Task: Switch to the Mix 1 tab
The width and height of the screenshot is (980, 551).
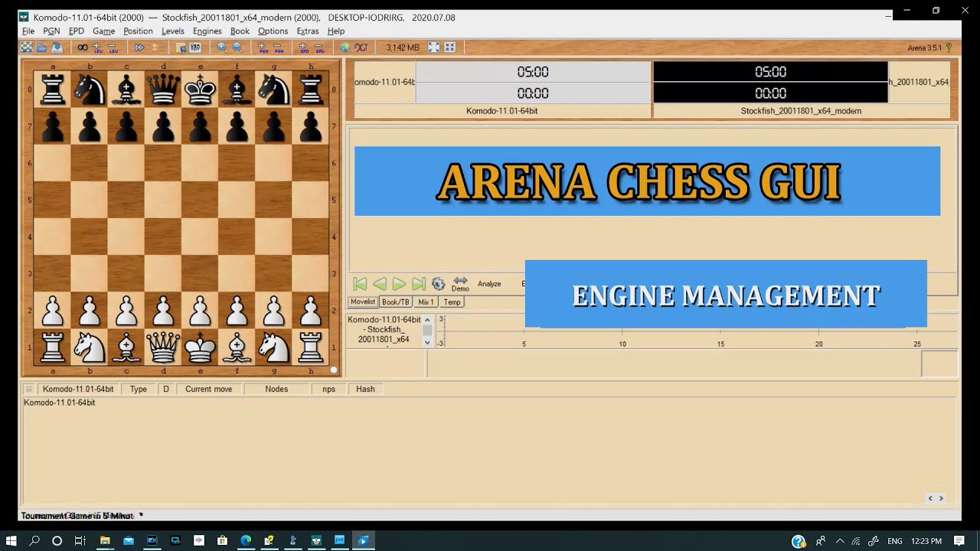Action: pos(426,302)
